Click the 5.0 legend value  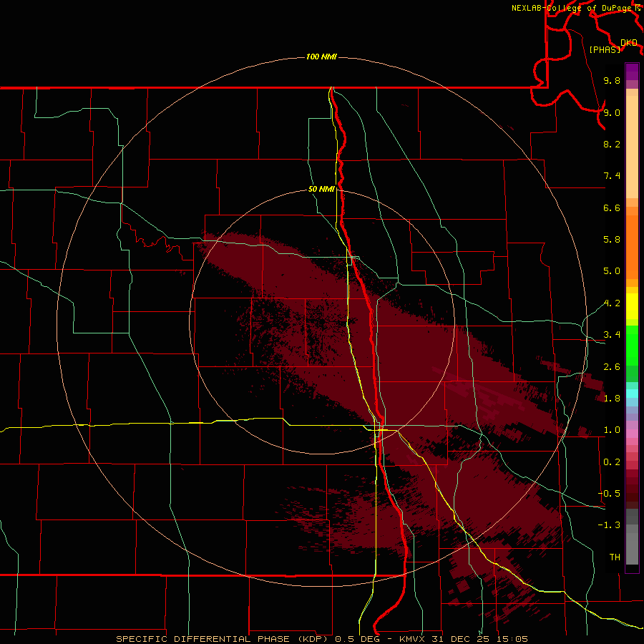pos(612,271)
